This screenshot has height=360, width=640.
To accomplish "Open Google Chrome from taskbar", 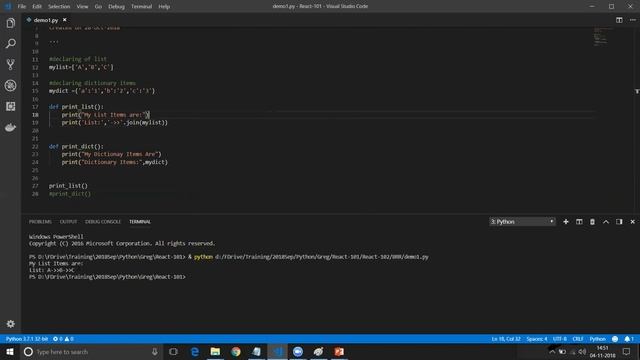I will 236,351.
